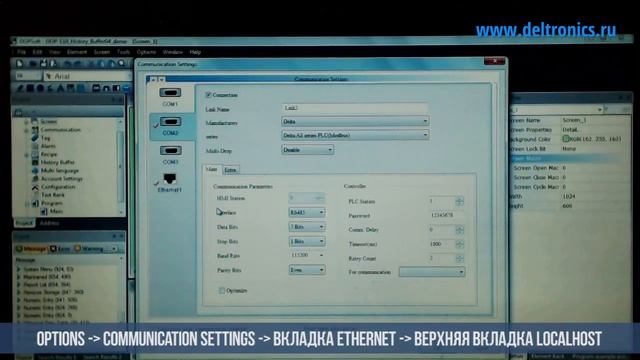The width and height of the screenshot is (640, 360).
Task: Open the Multi-Drop dropdown
Action: point(307,150)
